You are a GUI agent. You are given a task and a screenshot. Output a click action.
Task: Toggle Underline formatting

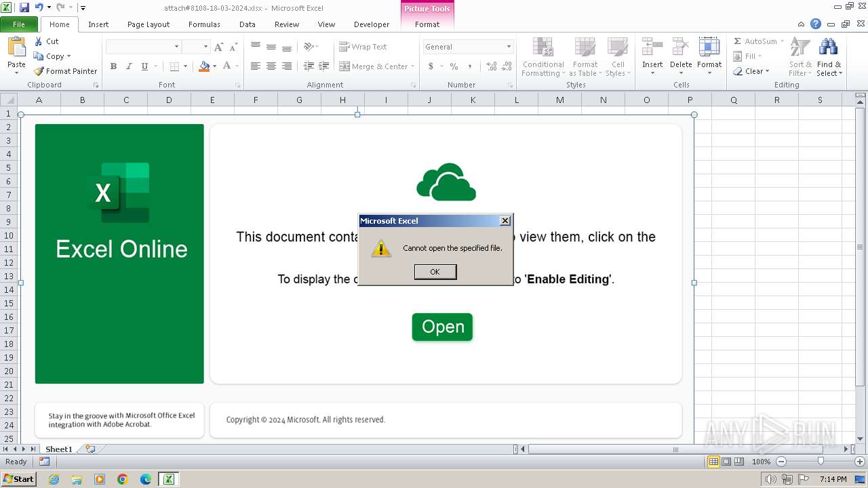[144, 66]
